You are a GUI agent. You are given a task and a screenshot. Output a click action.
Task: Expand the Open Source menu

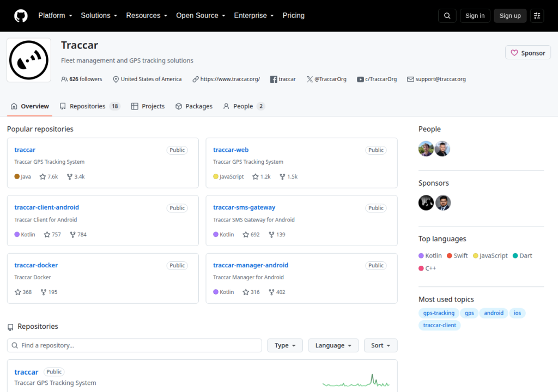click(x=201, y=16)
